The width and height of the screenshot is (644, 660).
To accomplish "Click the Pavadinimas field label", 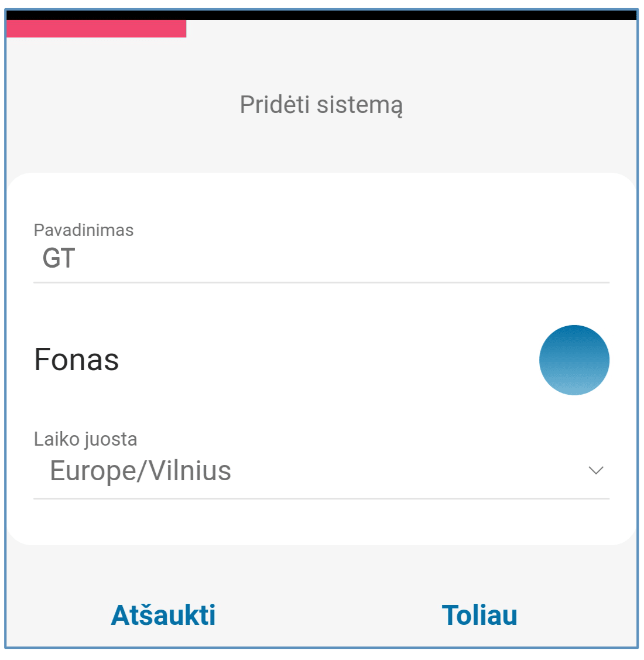I will coord(84,230).
